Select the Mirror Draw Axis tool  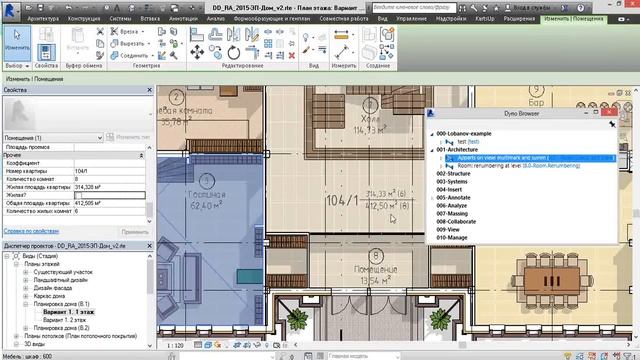[x=252, y=34]
